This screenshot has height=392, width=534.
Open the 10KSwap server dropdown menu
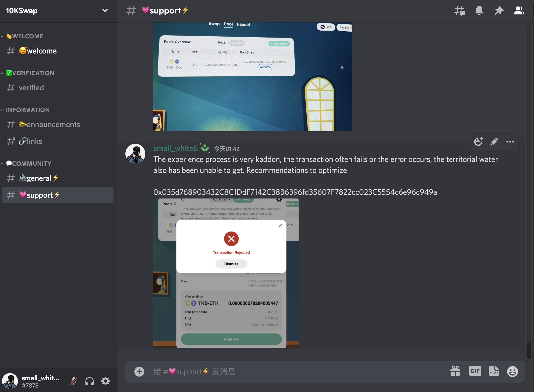point(105,10)
